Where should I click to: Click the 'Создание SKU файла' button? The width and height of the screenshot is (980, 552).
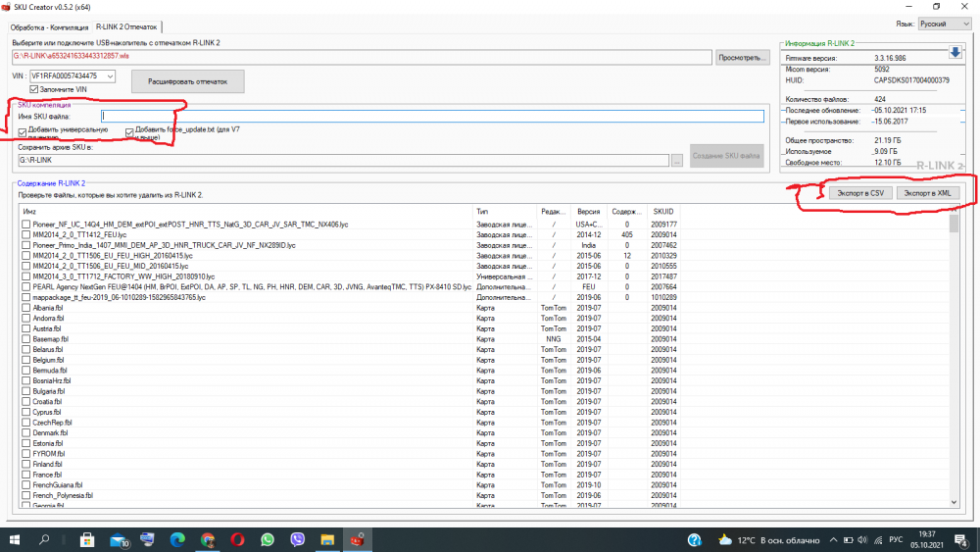726,156
